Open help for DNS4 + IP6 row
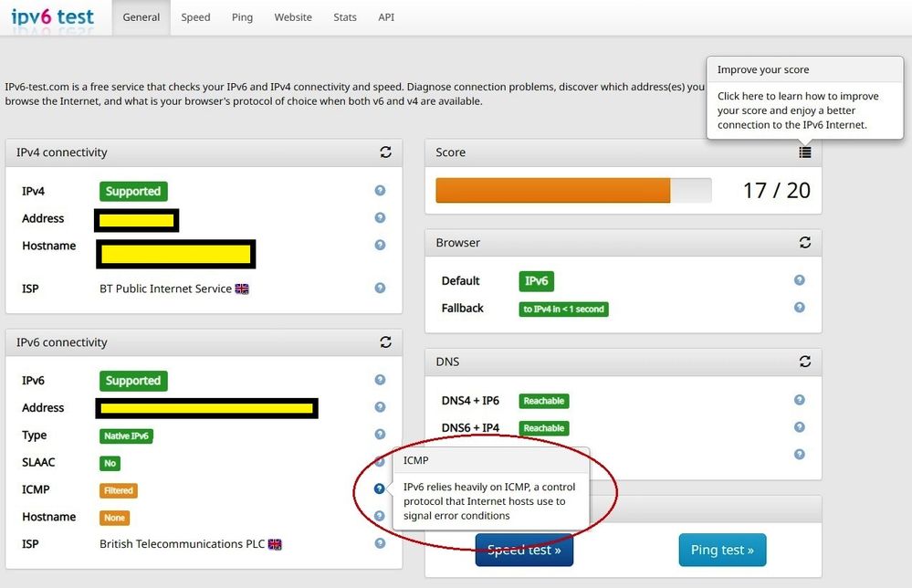 click(x=800, y=400)
